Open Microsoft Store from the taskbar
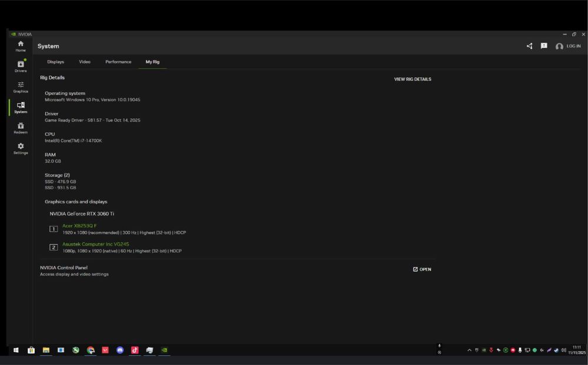This screenshot has width=588, height=365. (x=31, y=350)
